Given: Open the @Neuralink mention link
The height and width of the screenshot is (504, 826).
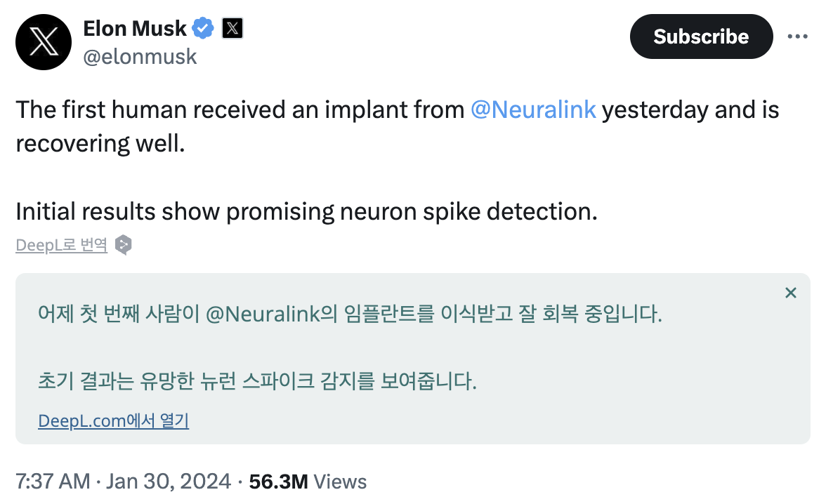Looking at the screenshot, I should click(x=535, y=110).
